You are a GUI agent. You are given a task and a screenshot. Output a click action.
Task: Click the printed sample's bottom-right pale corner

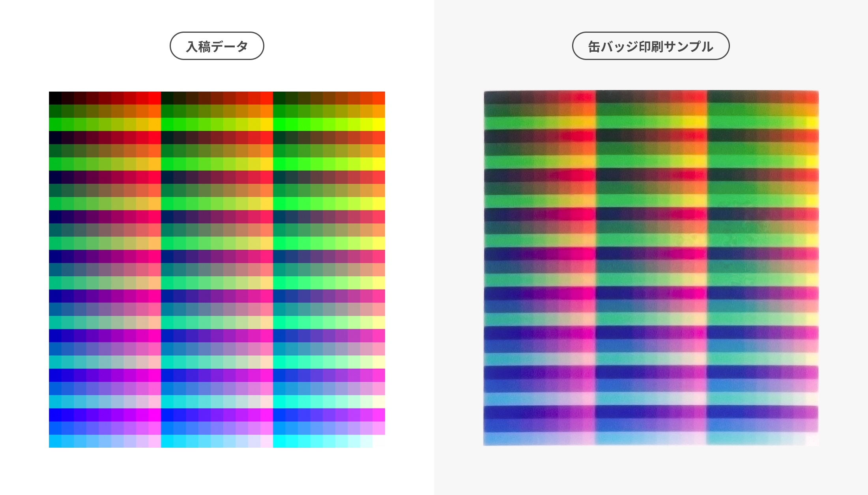pyautogui.click(x=812, y=439)
